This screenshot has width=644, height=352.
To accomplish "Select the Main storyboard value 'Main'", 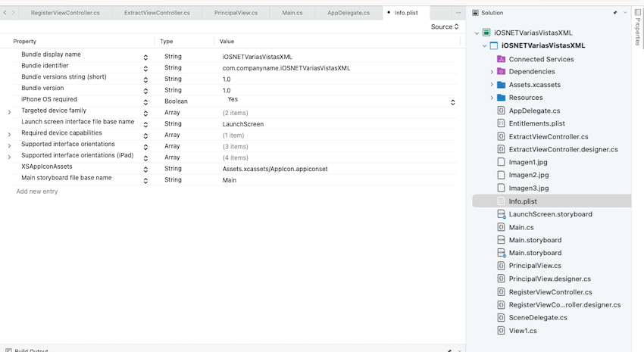I will point(229,180).
